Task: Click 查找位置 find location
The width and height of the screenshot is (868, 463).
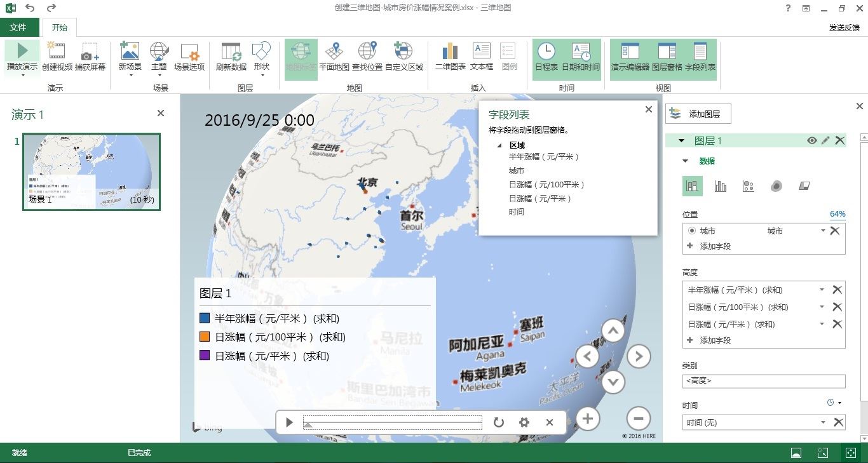Action: pyautogui.click(x=367, y=57)
